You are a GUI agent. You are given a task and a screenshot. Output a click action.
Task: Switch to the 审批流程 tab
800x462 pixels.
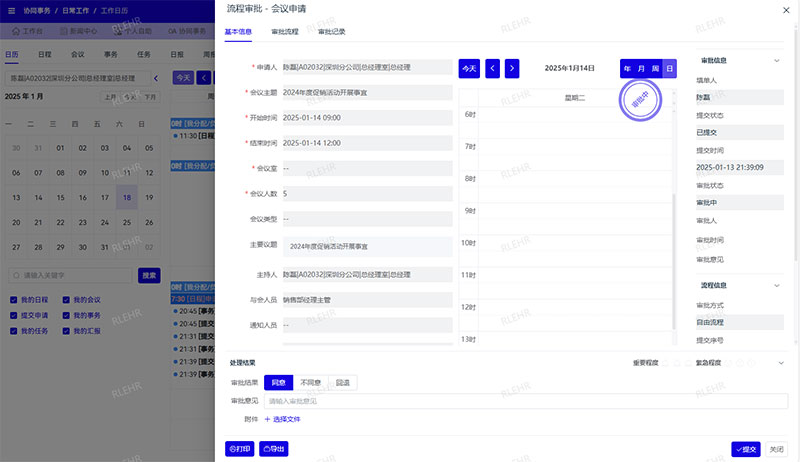point(285,32)
